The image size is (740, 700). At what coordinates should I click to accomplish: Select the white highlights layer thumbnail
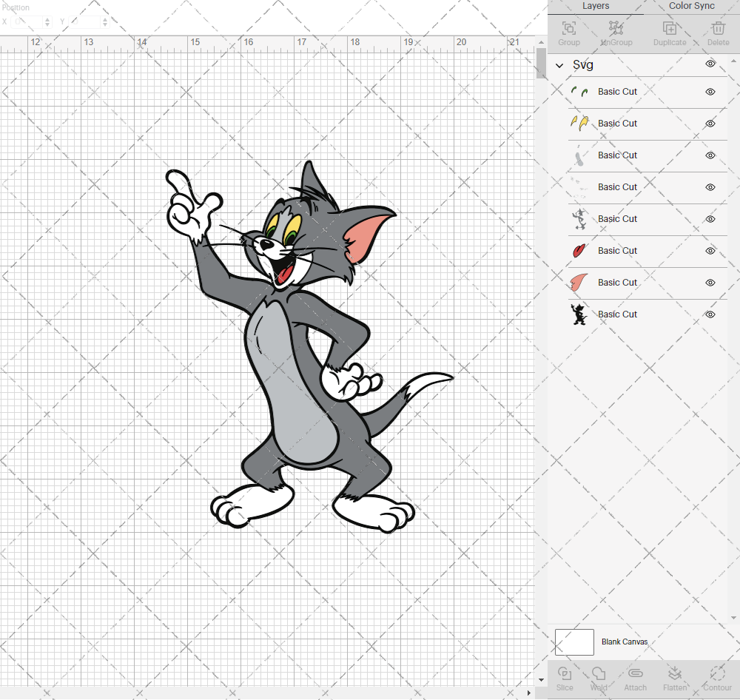point(579,187)
